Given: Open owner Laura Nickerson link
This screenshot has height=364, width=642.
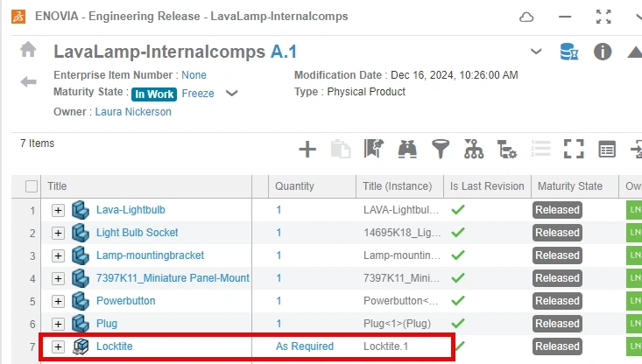Looking at the screenshot, I should click(x=132, y=112).
